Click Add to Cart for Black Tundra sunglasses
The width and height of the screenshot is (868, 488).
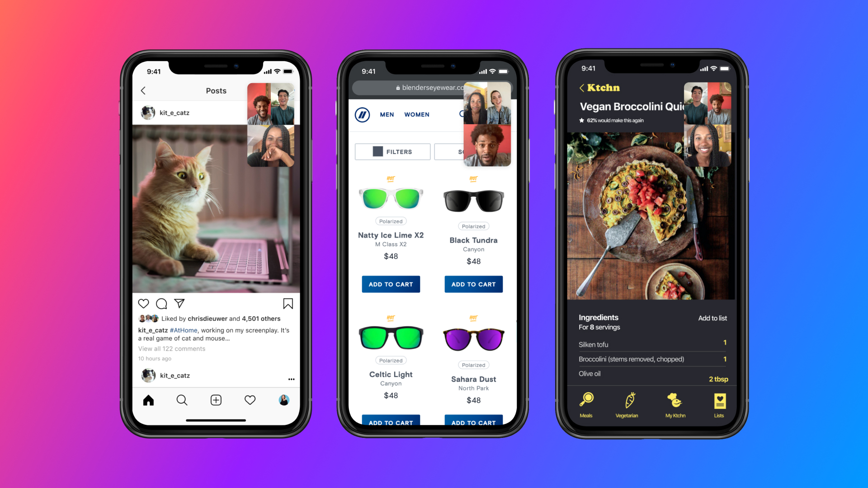[x=474, y=284]
